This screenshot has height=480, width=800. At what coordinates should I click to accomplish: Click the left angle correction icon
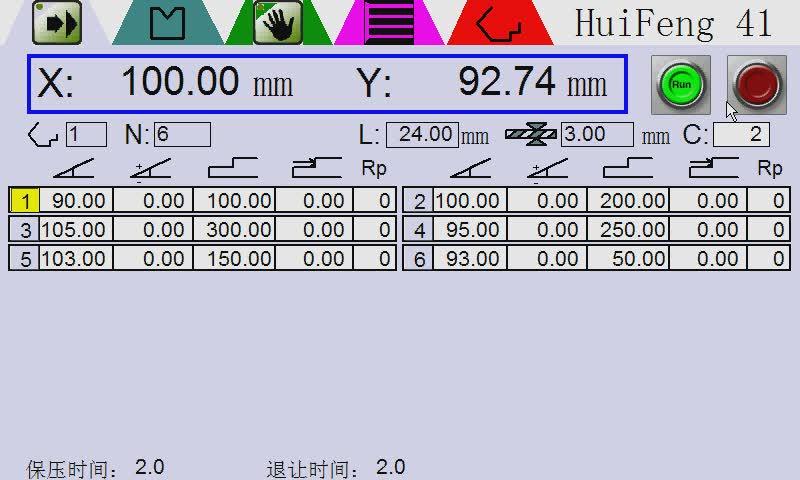(150, 170)
